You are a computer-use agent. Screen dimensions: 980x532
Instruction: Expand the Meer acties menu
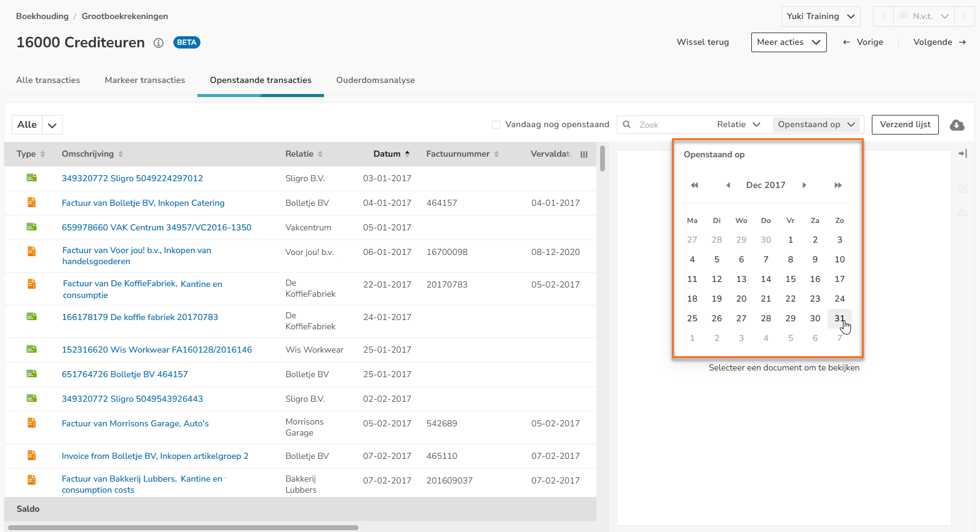[x=789, y=42]
